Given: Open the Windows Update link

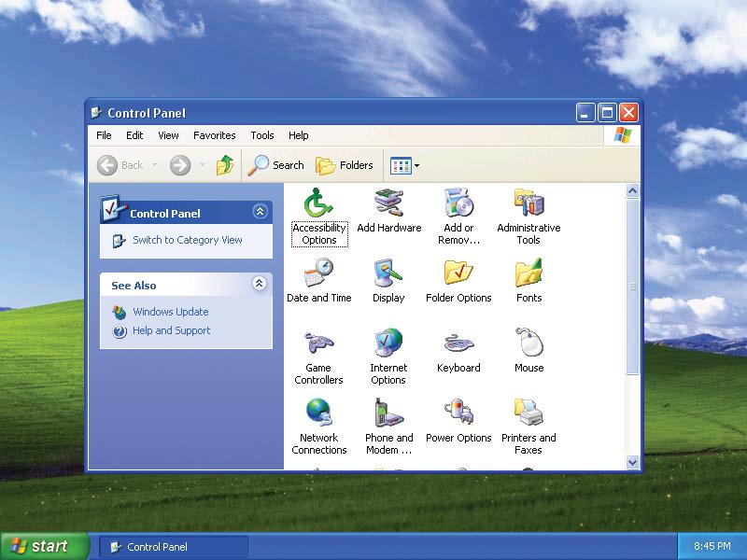Looking at the screenshot, I should tap(171, 312).
